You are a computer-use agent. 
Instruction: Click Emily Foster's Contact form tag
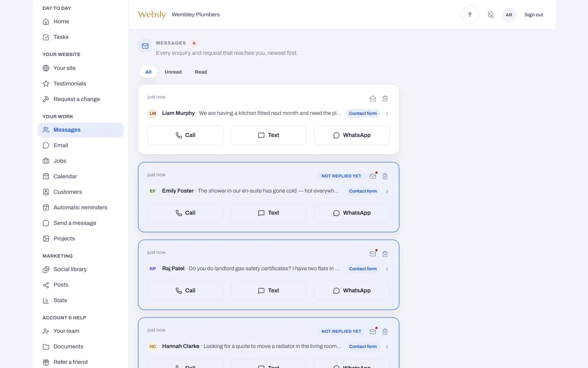tap(363, 191)
